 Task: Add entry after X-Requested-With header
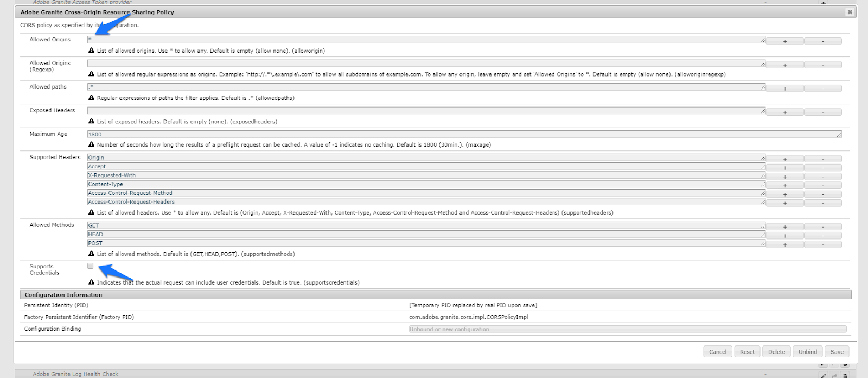[784, 177]
